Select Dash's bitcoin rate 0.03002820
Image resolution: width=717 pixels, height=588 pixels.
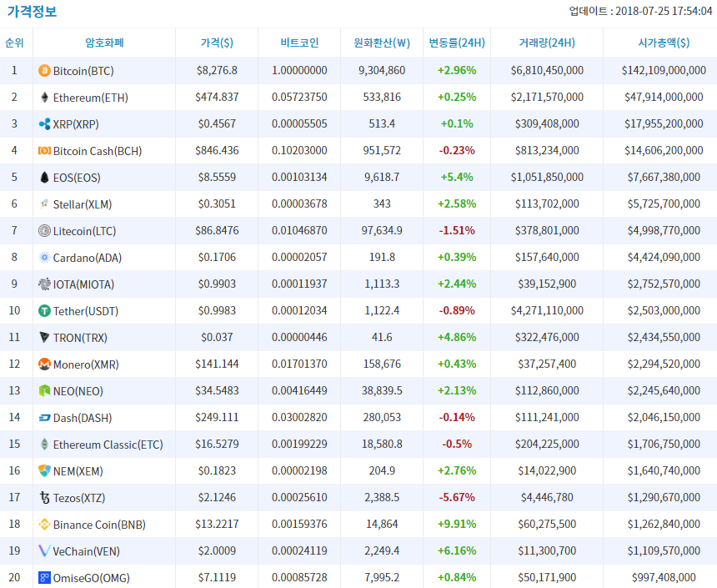tap(299, 417)
